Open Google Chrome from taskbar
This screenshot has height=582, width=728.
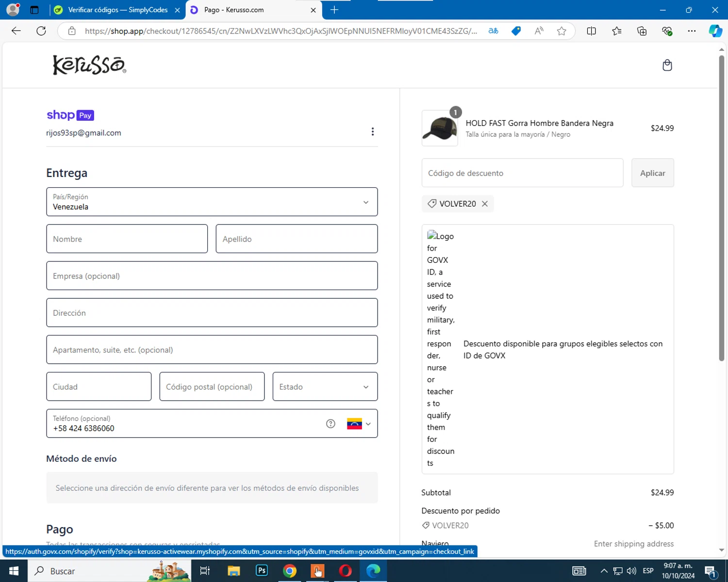[290, 571]
